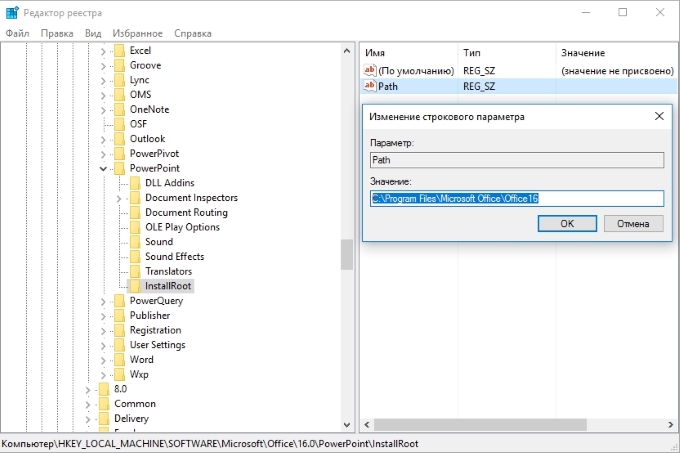
Task: Click the DLL Addins folder icon
Action: (135, 183)
